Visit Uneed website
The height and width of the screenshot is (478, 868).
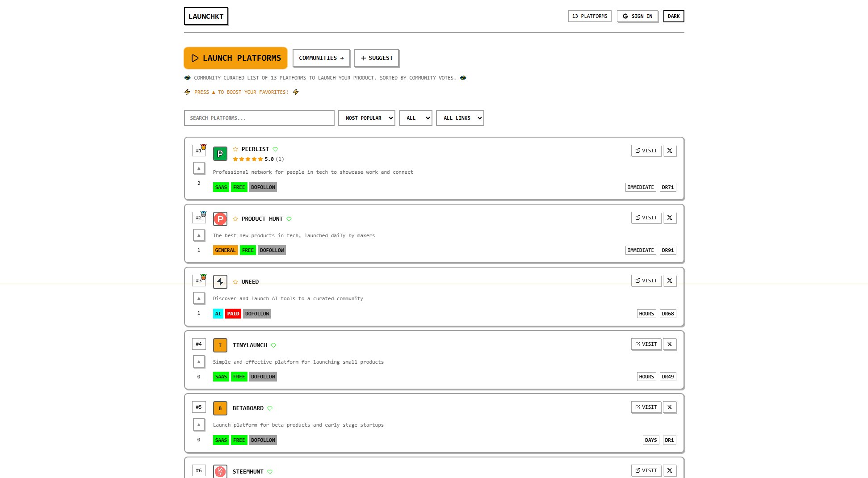[646, 281]
